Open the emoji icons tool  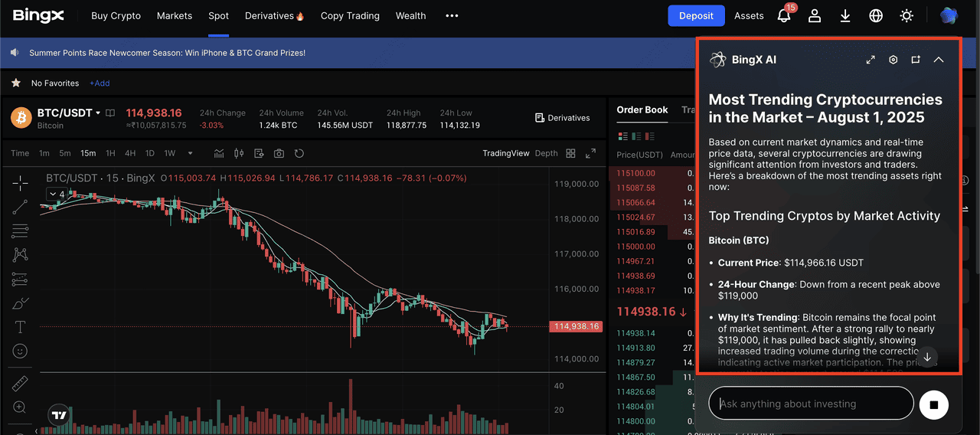tap(20, 351)
